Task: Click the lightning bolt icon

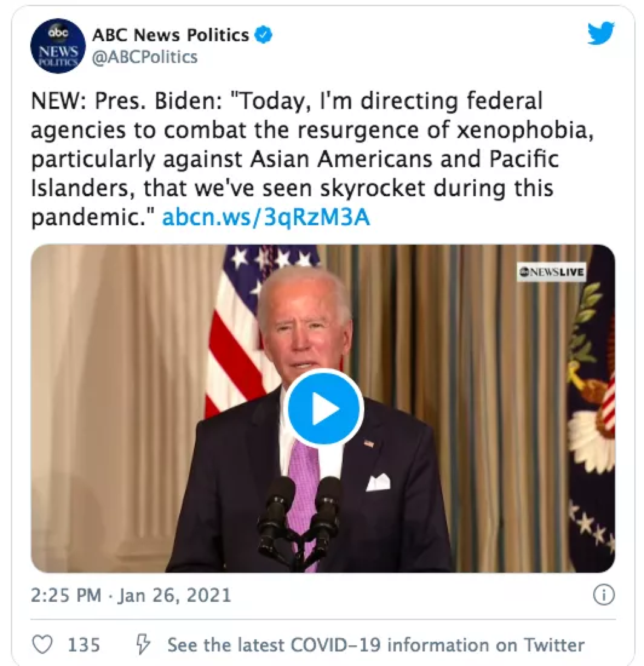Action: coord(143,644)
